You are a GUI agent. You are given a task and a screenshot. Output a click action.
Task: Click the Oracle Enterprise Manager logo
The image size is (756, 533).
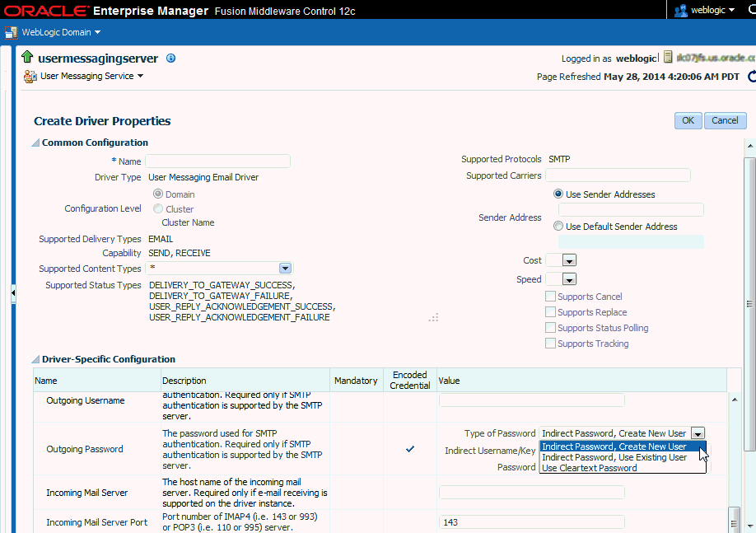[106, 10]
